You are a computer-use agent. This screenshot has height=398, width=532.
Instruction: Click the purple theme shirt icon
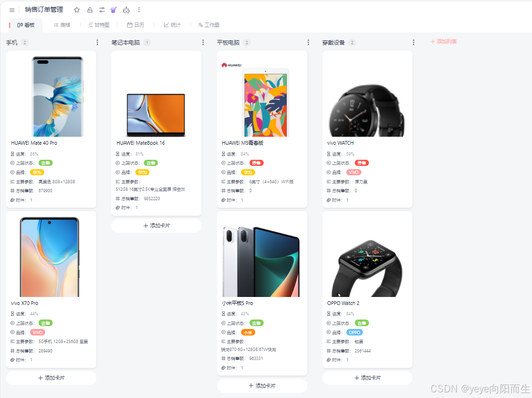[114, 10]
